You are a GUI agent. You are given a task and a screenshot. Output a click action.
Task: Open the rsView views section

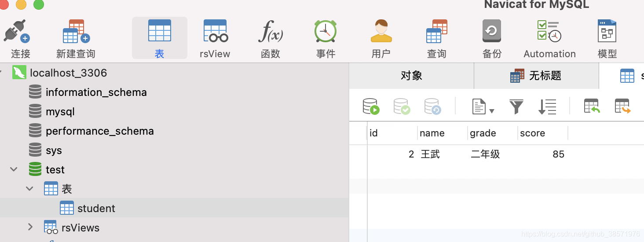coord(215,39)
